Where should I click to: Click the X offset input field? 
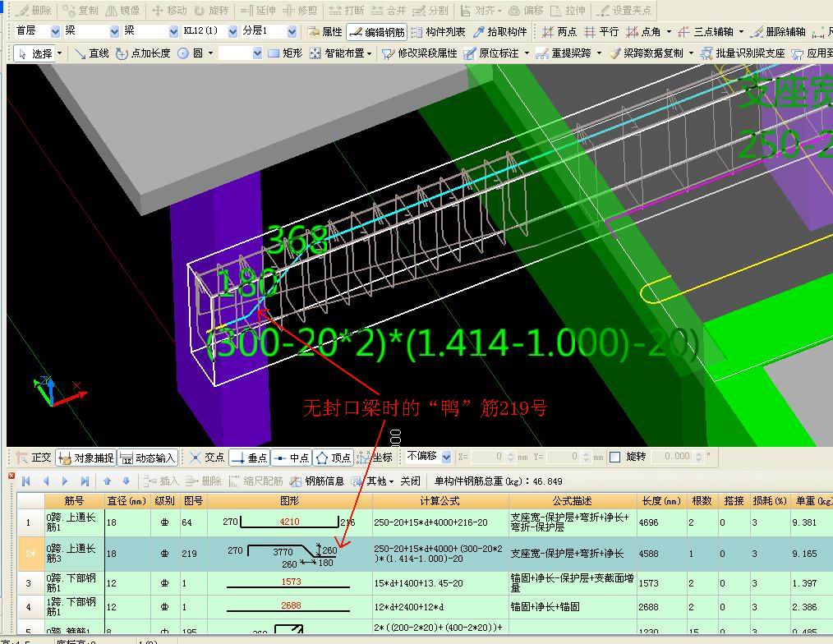[x=486, y=457]
